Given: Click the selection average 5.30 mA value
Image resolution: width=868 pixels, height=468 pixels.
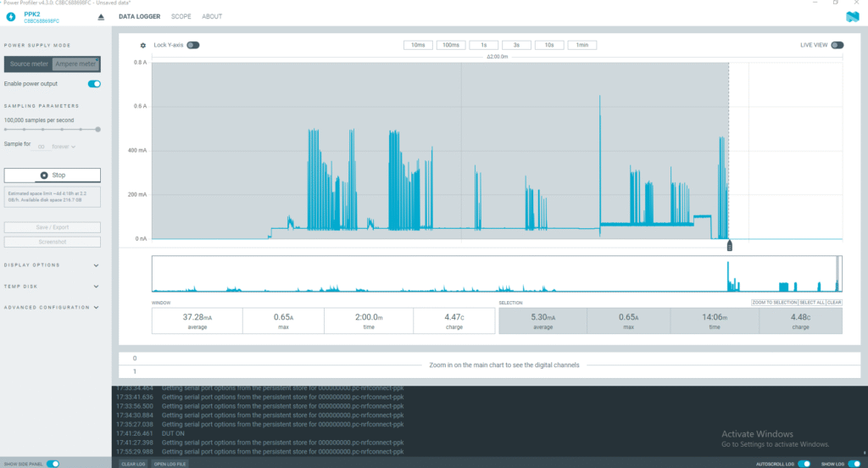Looking at the screenshot, I should pos(543,317).
